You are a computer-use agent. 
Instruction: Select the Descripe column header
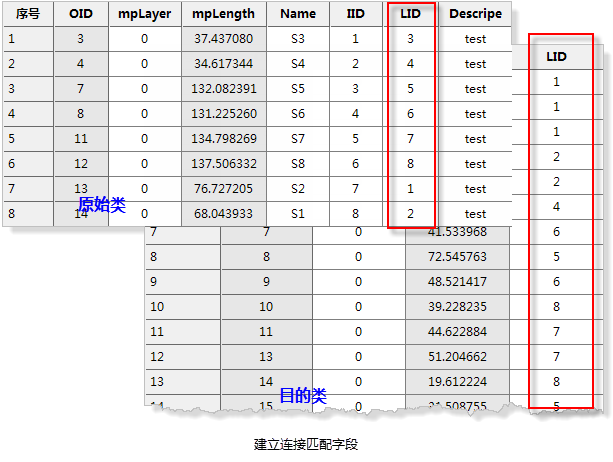(475, 14)
